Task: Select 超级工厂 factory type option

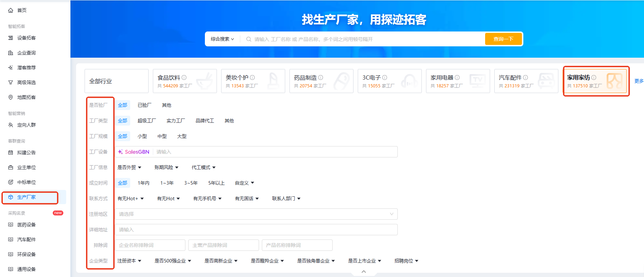Action: coord(146,121)
